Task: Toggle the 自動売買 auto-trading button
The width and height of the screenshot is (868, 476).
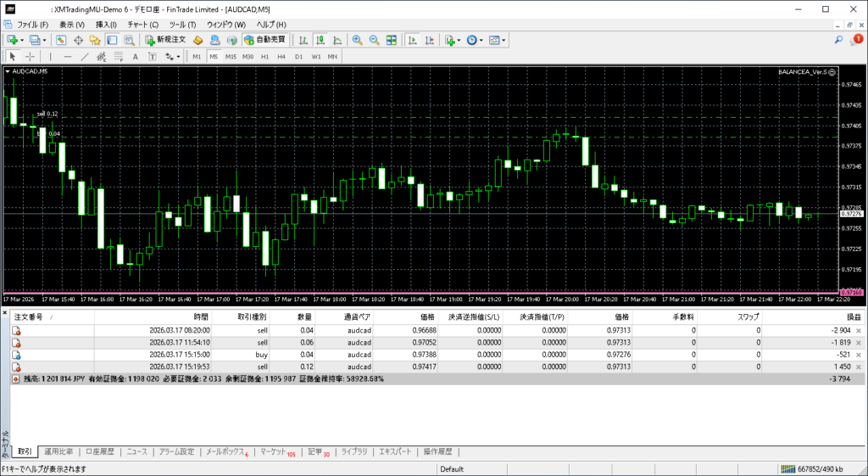Action: click(x=264, y=40)
